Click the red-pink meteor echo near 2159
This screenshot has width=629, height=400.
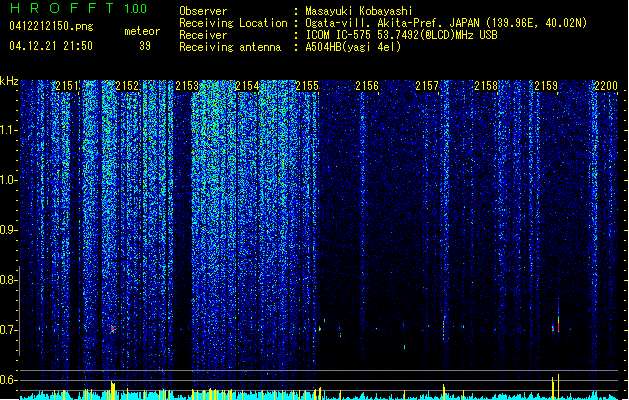[x=558, y=326]
